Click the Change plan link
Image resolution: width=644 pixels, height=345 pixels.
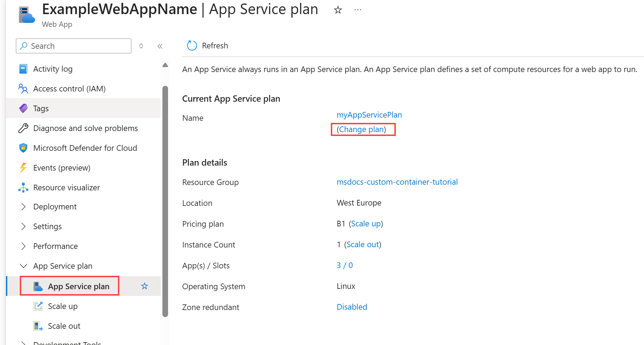363,129
